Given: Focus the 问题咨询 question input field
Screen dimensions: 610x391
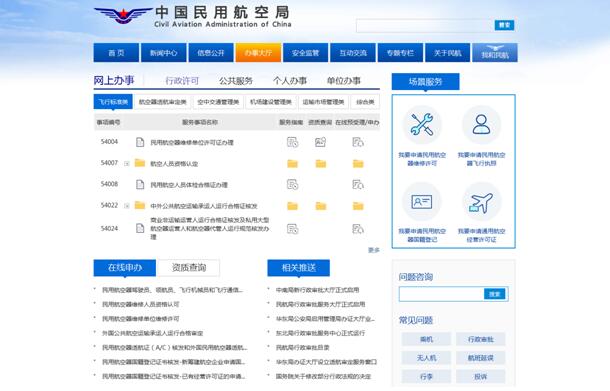Looking at the screenshot, I should 442,294.
